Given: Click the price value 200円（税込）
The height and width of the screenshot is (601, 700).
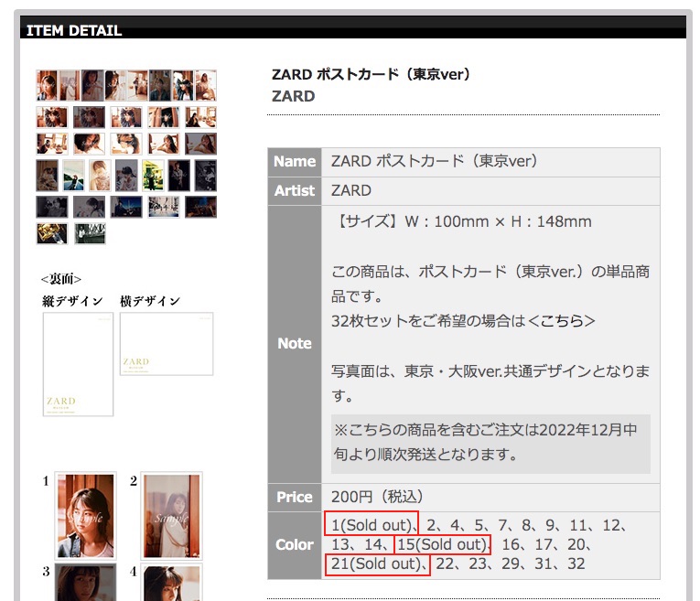Looking at the screenshot, I should (x=377, y=497).
